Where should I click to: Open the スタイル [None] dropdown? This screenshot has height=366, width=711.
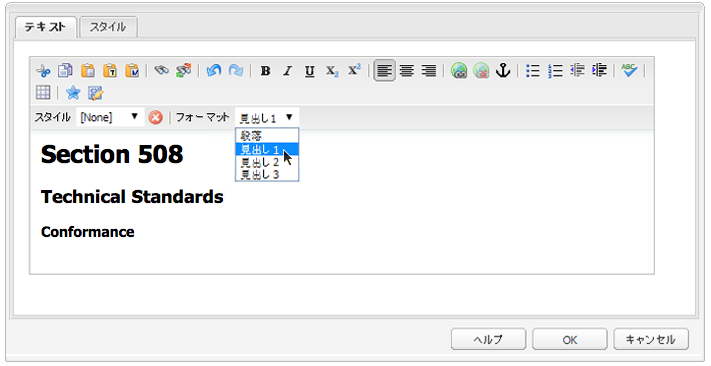(x=110, y=117)
